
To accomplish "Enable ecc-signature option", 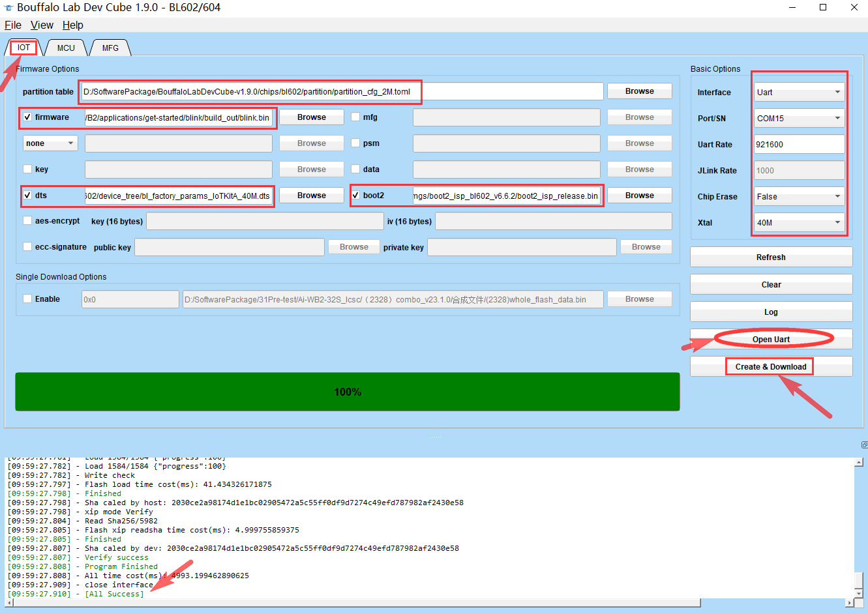I will [x=27, y=246].
